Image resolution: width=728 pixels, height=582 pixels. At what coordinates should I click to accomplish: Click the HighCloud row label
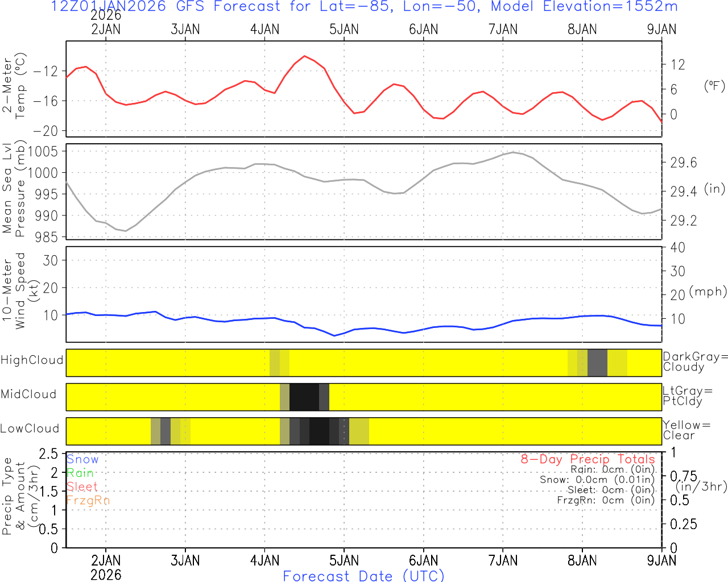(32, 360)
